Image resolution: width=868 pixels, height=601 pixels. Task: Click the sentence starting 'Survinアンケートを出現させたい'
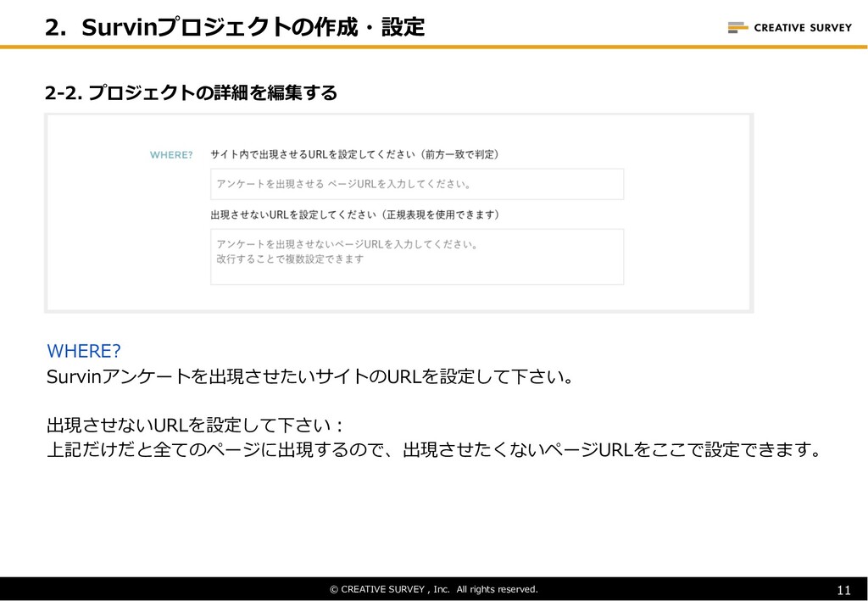(310, 377)
